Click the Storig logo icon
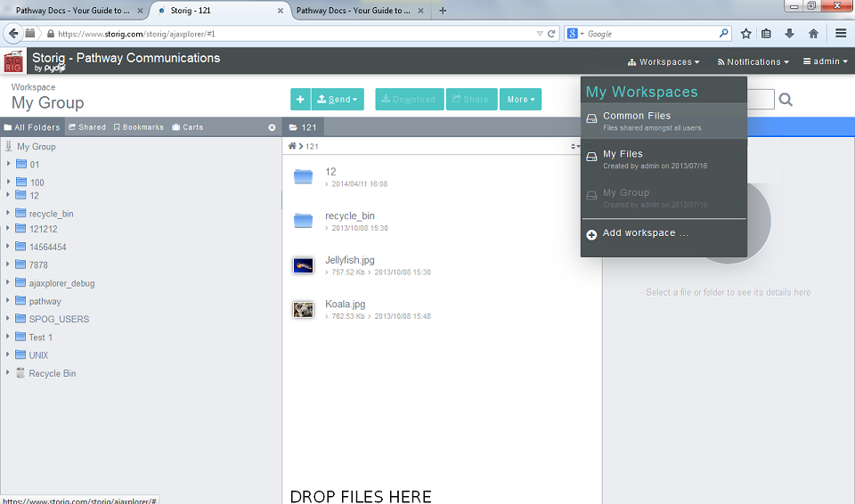Screen dimensions: 855x504 pyautogui.click(x=13, y=61)
